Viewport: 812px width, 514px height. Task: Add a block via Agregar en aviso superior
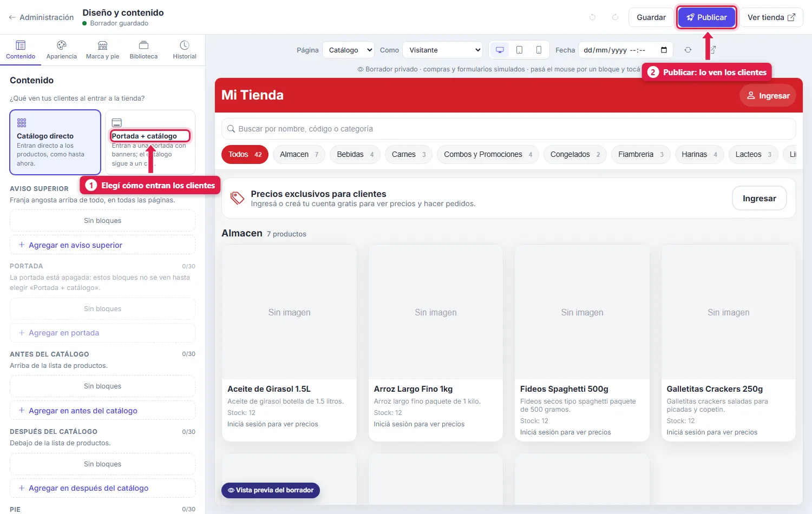coord(103,245)
